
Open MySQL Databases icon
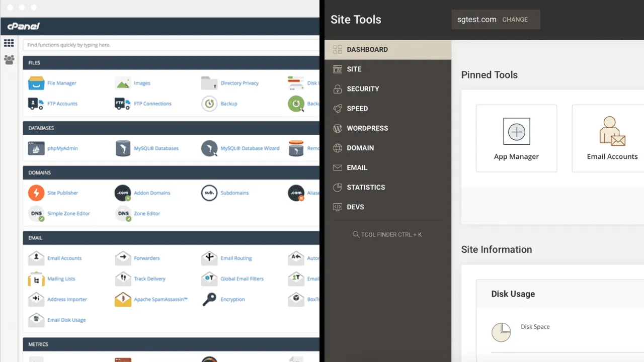coord(123,148)
